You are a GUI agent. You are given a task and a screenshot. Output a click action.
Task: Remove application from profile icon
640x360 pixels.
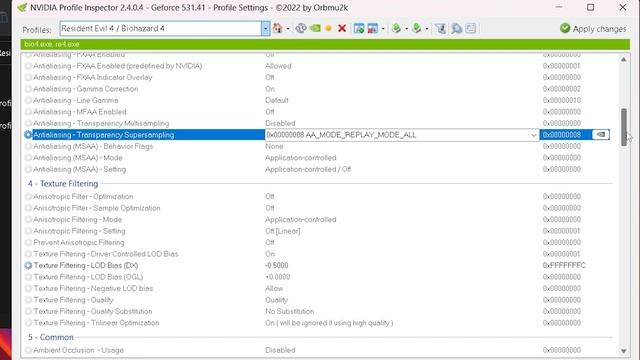(x=372, y=28)
